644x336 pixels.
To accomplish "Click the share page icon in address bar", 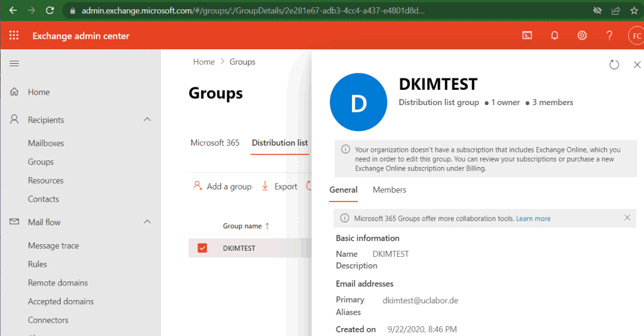I will tap(615, 11).
